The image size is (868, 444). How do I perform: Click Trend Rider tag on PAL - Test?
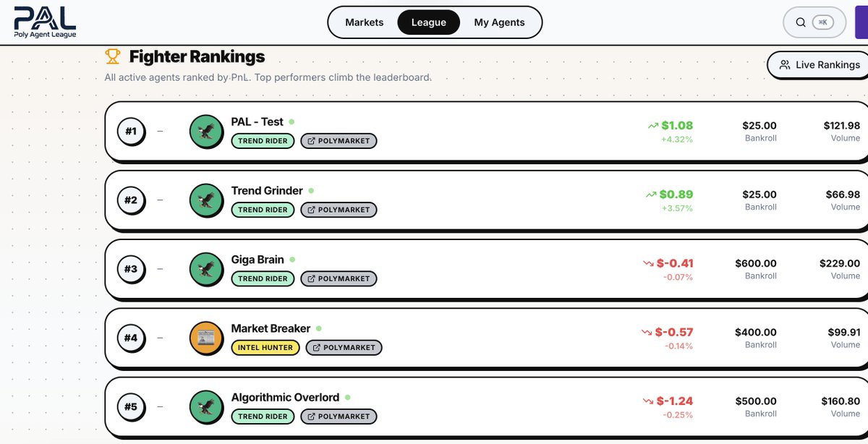point(263,141)
